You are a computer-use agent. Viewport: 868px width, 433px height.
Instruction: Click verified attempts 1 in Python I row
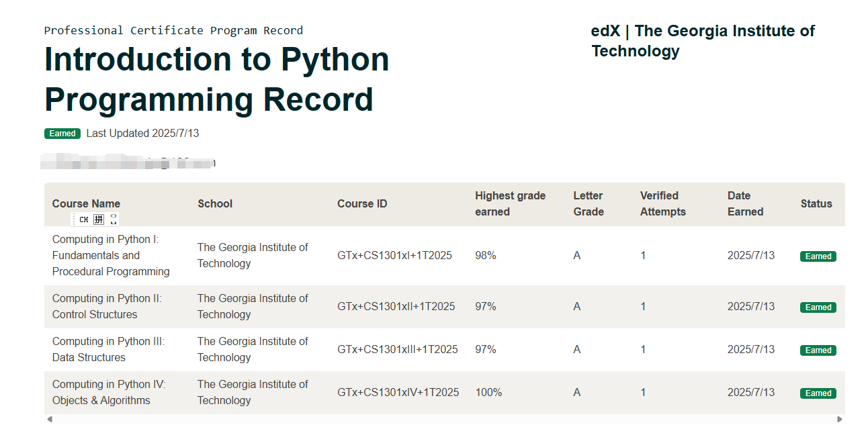[x=643, y=255]
